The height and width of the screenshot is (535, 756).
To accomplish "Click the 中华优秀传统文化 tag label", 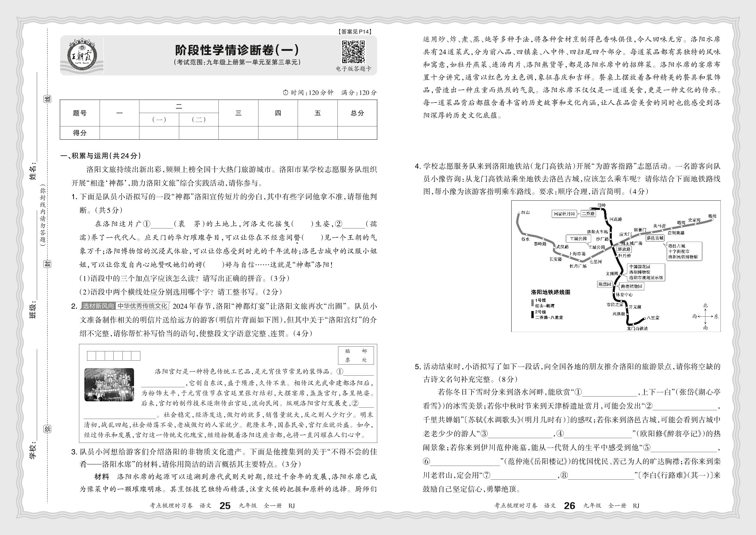I will 142,306.
